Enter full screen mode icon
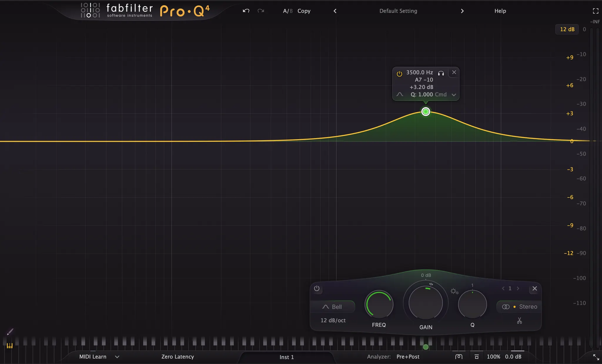 [596, 11]
